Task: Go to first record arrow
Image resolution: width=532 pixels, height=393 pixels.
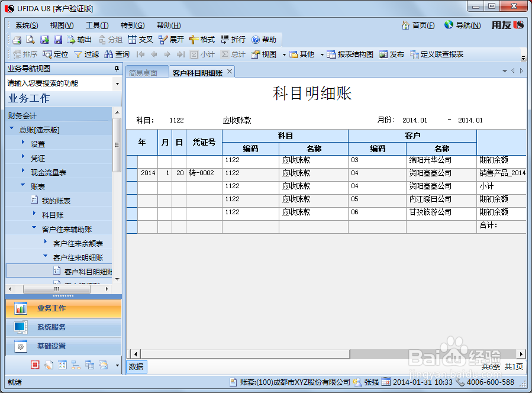Action: point(140,54)
